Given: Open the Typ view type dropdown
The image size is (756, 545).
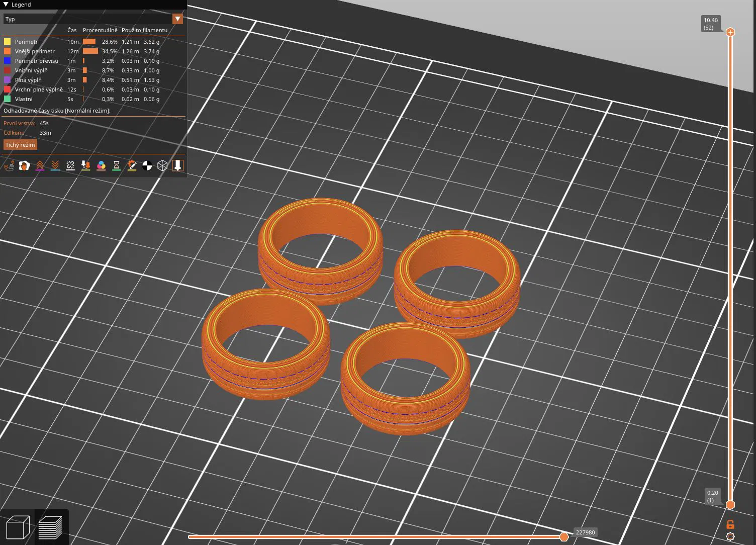Looking at the screenshot, I should [x=93, y=19].
